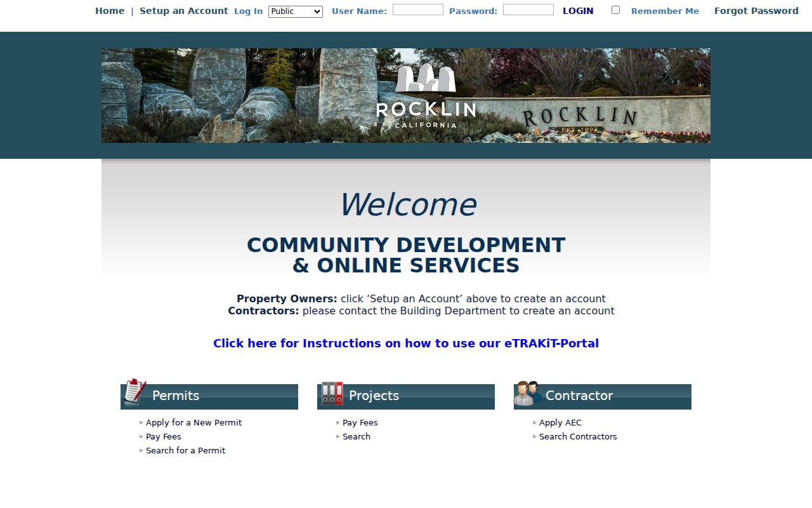This screenshot has height=508, width=812.
Task: Click the Contractor people icon
Action: coord(528,393)
